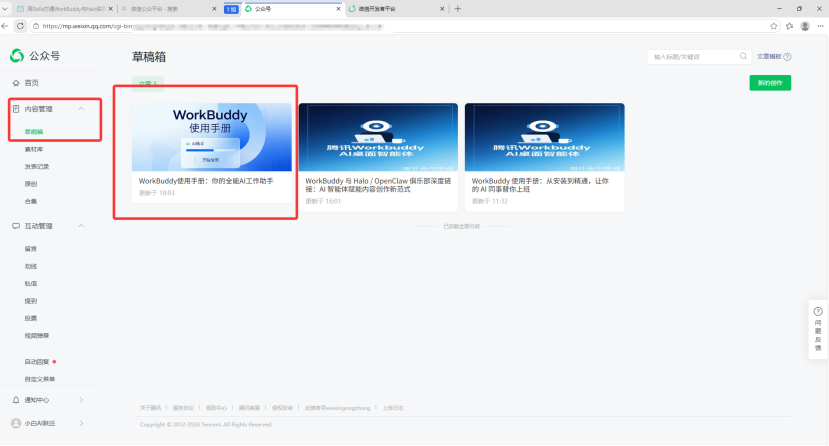Click the browser profile avatar icon
Viewport: 829px width, 446px height.
click(805, 26)
